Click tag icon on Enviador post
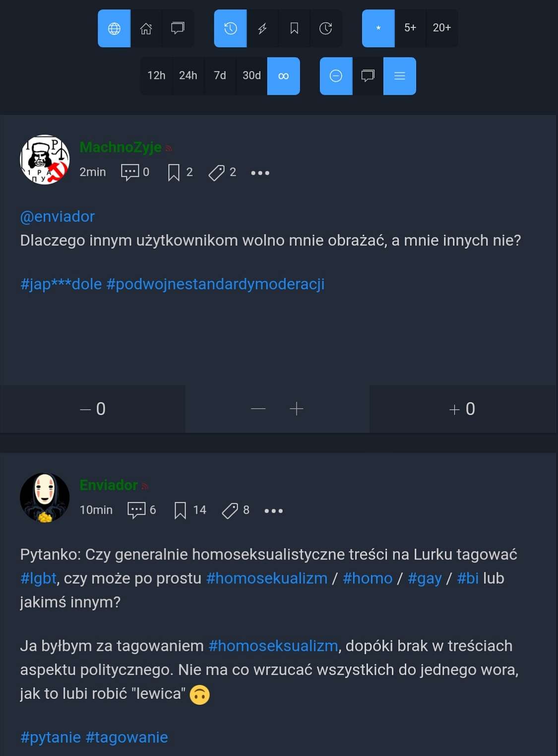The width and height of the screenshot is (558, 756). coord(230,510)
